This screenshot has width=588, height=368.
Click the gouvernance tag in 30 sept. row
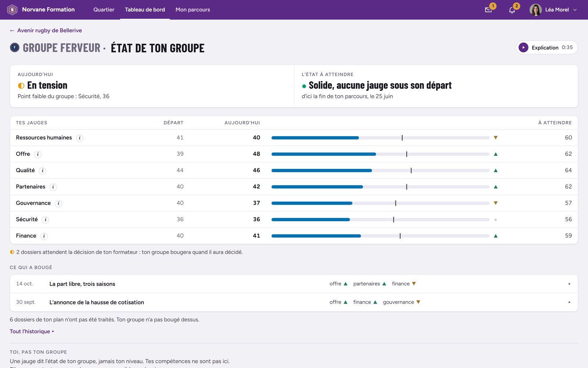[x=402, y=302]
